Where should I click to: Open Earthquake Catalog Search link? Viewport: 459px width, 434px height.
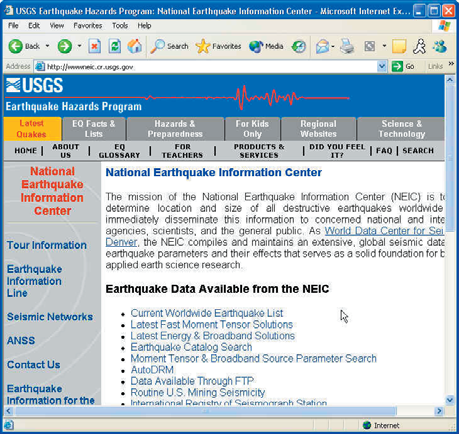coord(191,347)
